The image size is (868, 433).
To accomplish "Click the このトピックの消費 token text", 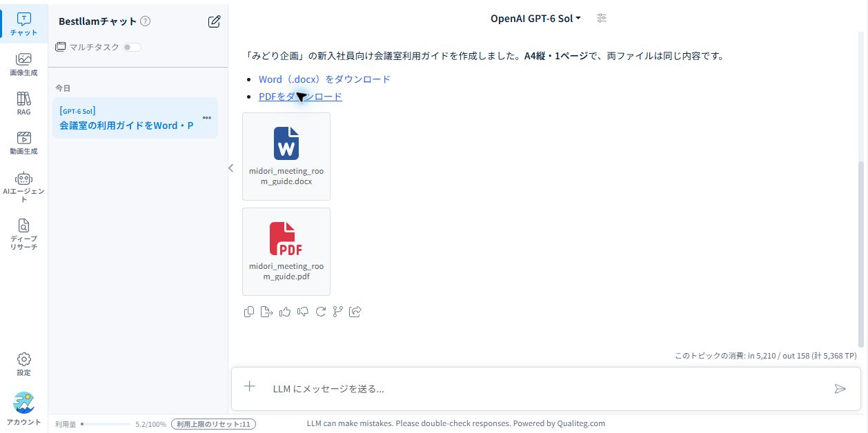I will [765, 356].
